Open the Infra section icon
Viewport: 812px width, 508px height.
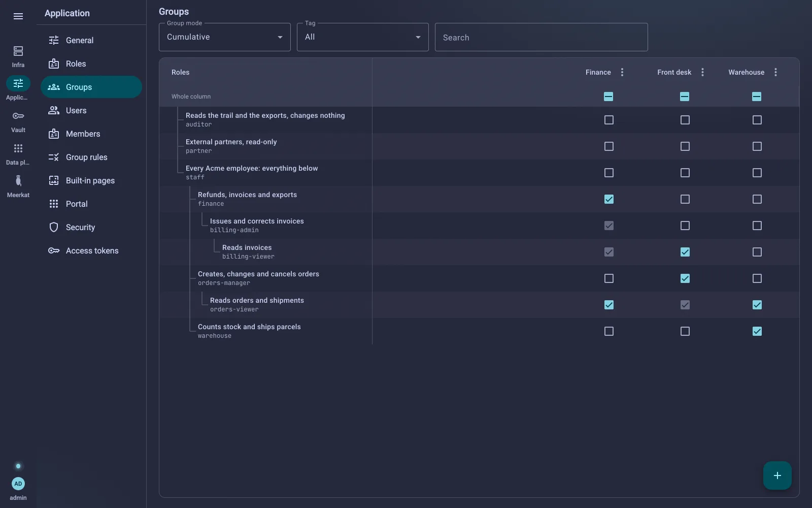[x=18, y=51]
